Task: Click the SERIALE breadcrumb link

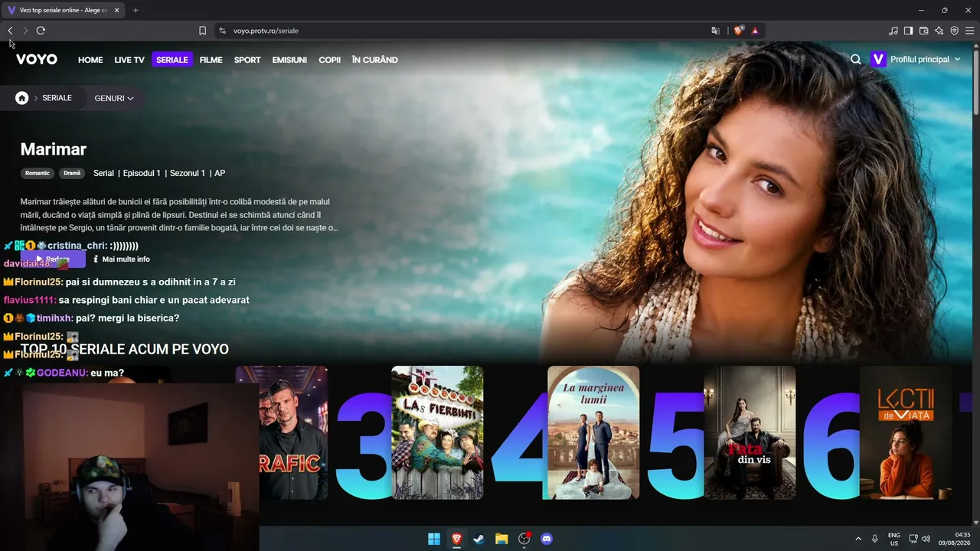Action: point(57,98)
